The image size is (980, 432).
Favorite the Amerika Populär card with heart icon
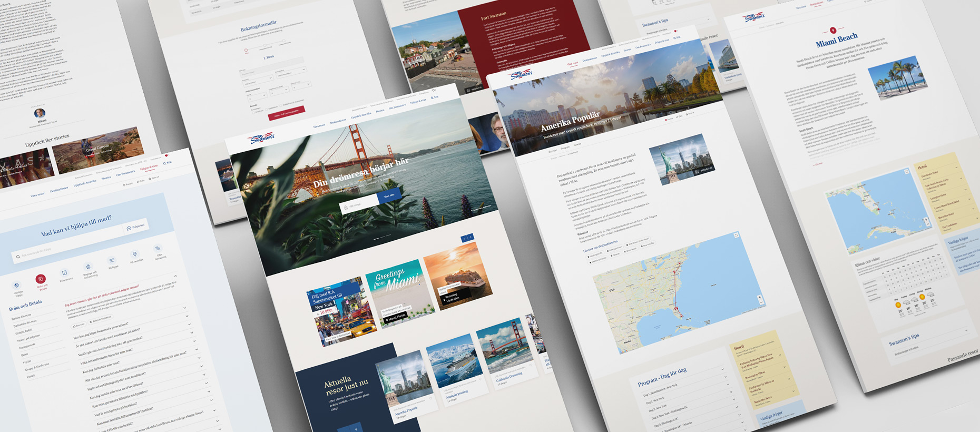click(431, 399)
